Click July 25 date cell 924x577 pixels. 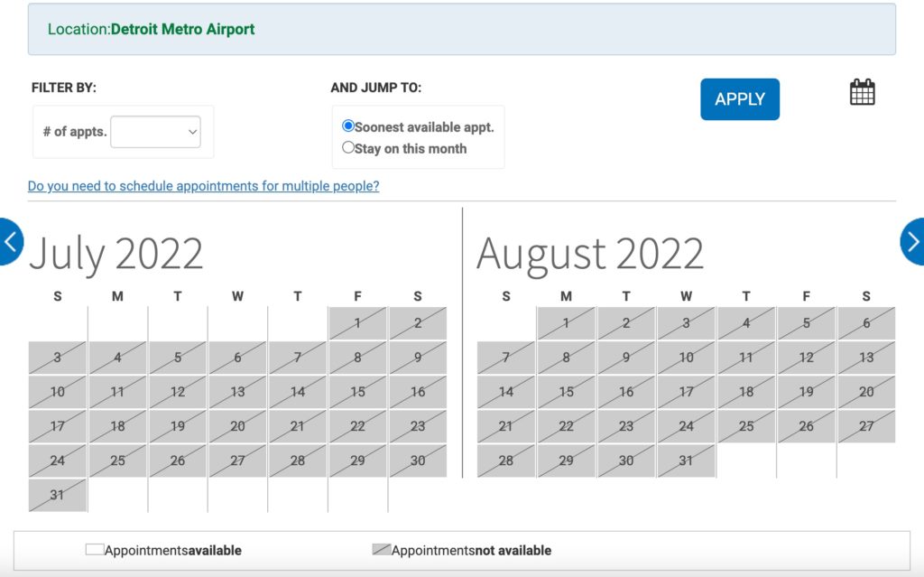[x=118, y=461]
